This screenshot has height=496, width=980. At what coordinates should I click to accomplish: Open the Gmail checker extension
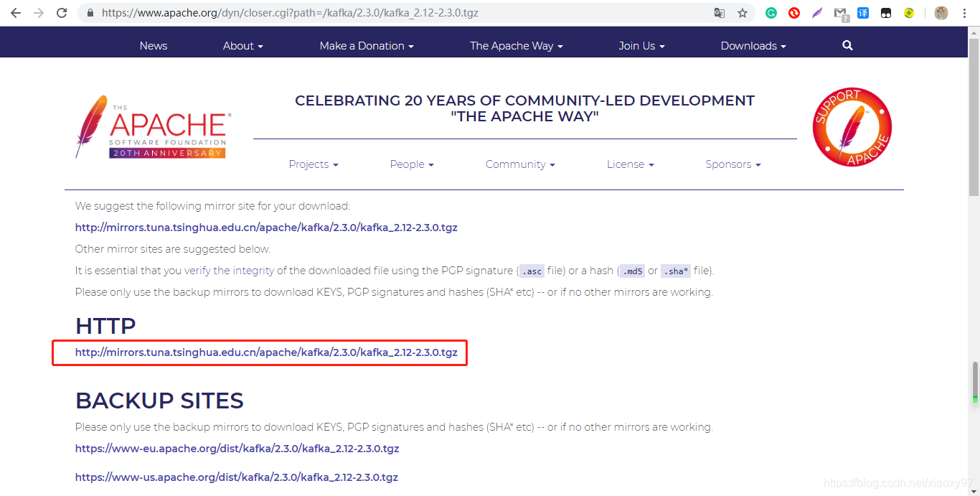(841, 14)
